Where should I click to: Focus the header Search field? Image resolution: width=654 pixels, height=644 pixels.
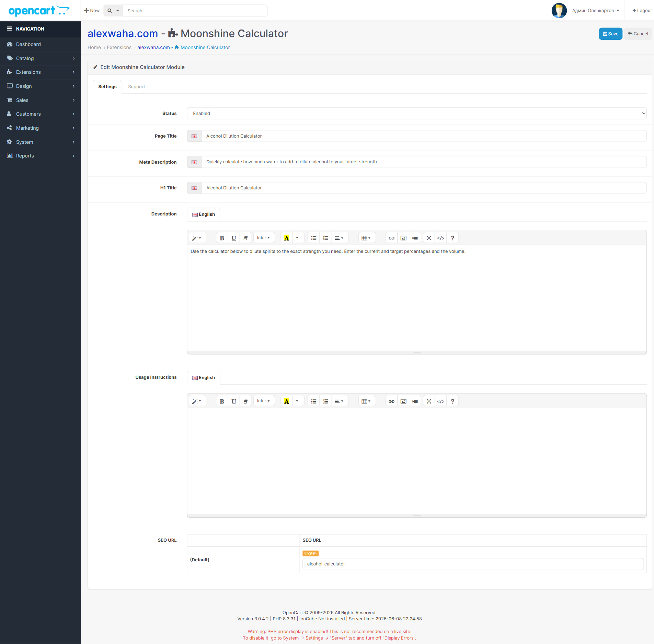(195, 11)
